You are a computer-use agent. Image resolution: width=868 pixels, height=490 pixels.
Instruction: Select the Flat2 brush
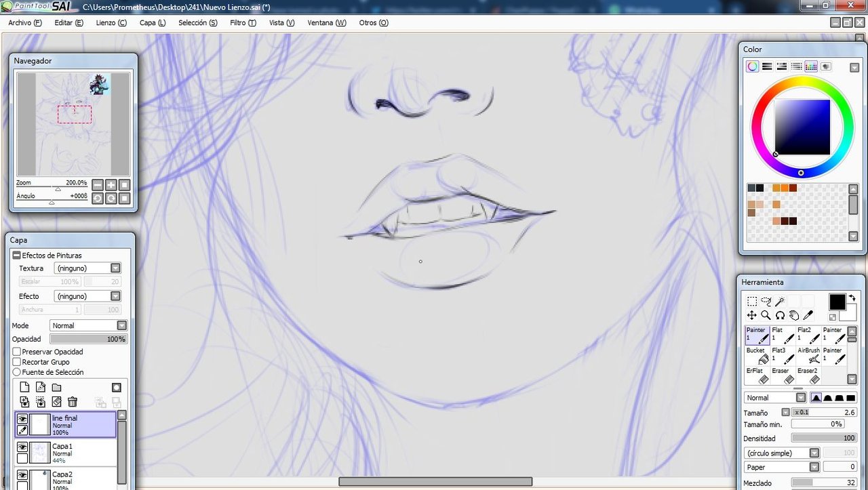pos(809,335)
